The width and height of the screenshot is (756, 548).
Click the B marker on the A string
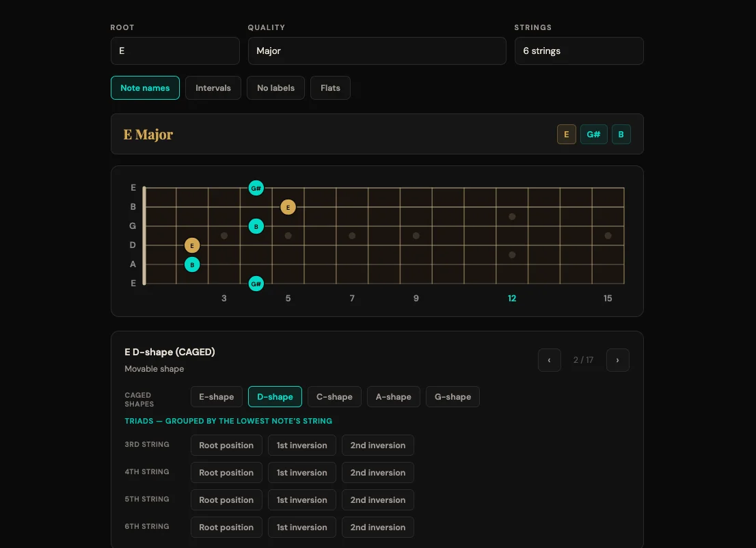point(192,264)
